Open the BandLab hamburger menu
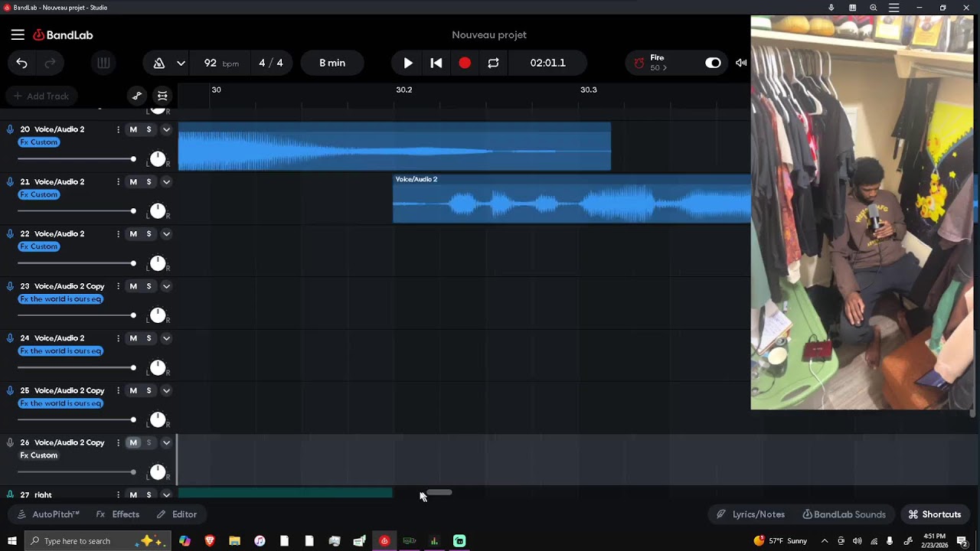 tap(18, 34)
